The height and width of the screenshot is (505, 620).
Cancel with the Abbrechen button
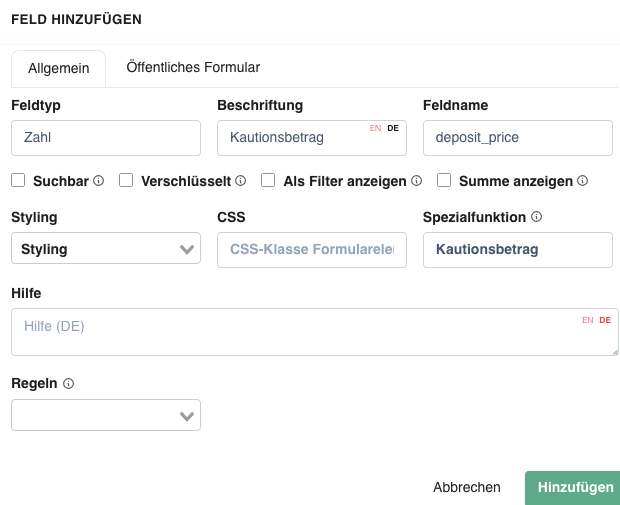[467, 487]
